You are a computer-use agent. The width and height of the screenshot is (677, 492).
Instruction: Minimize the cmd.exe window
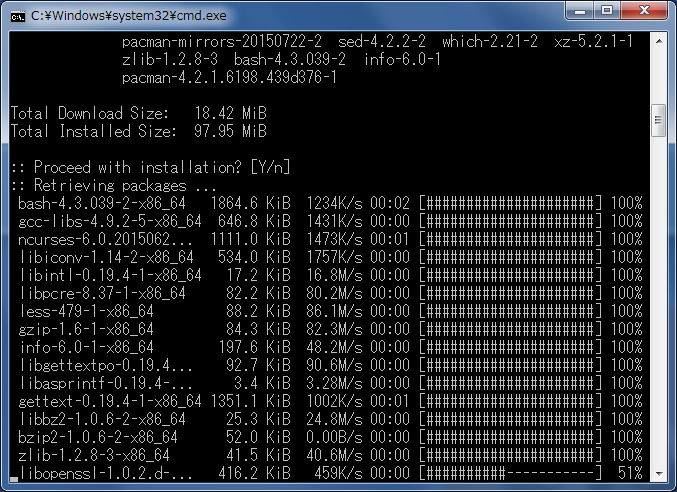tap(580, 10)
